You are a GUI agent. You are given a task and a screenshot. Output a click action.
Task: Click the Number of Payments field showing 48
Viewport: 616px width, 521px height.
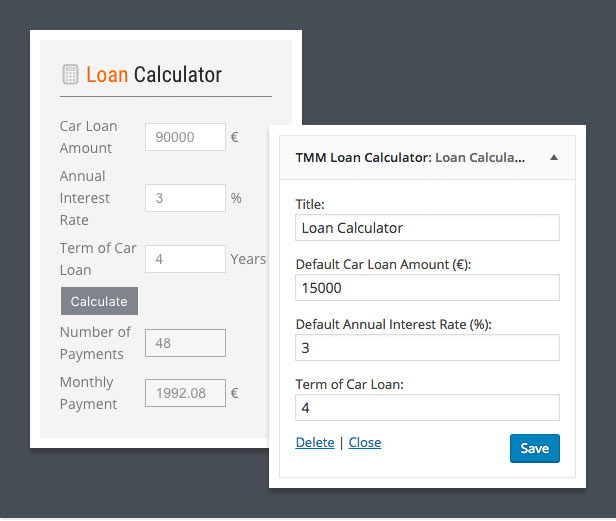185,343
